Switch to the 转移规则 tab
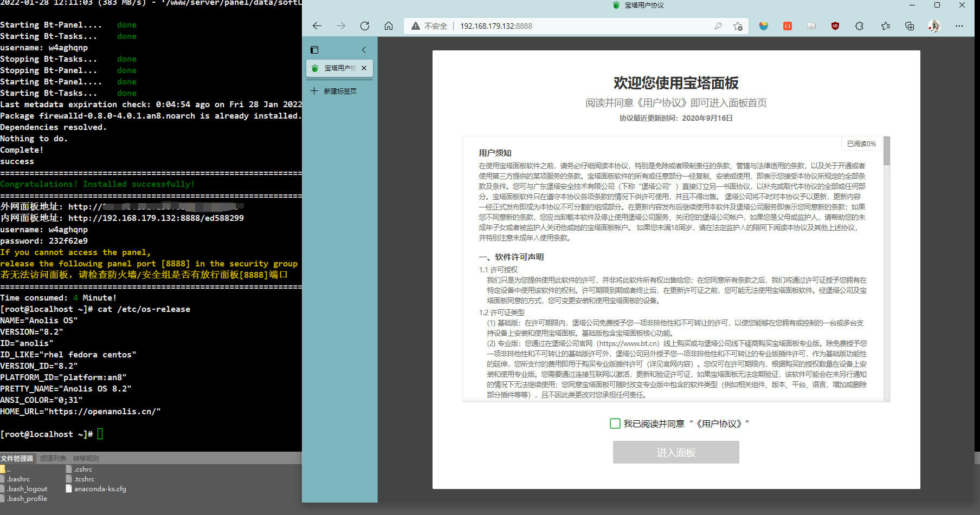The height and width of the screenshot is (515, 980). coord(86,459)
